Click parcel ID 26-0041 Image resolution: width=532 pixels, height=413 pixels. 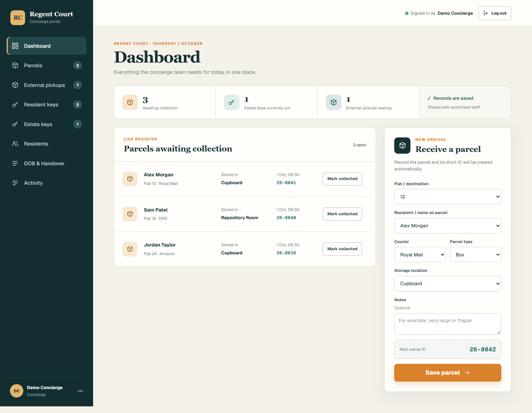click(x=286, y=183)
